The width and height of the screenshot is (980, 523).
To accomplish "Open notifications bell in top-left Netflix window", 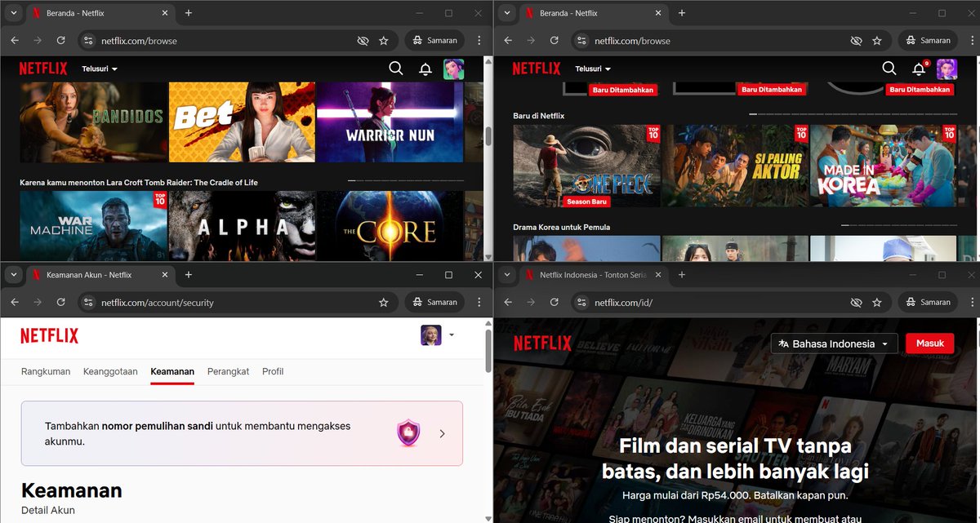I will [425, 69].
